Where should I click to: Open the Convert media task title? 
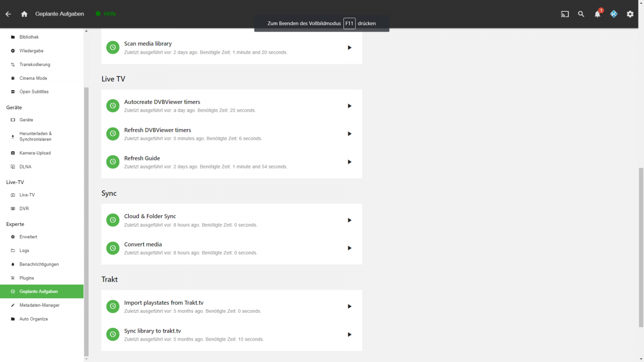pos(143,245)
